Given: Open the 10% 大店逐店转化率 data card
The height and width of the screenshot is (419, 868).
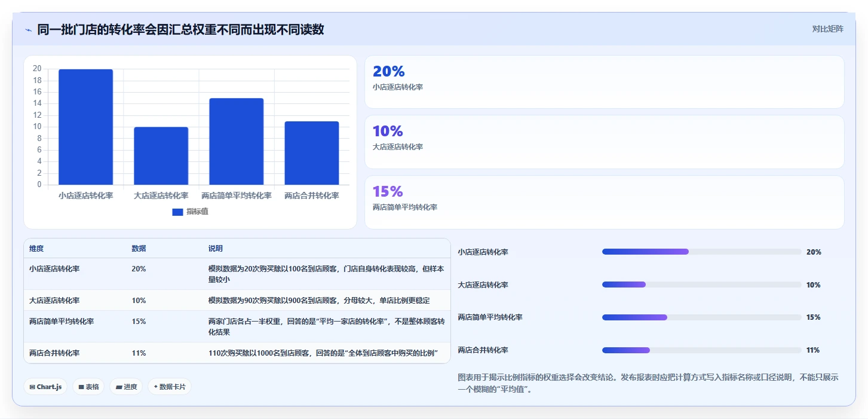Looking at the screenshot, I should [605, 142].
